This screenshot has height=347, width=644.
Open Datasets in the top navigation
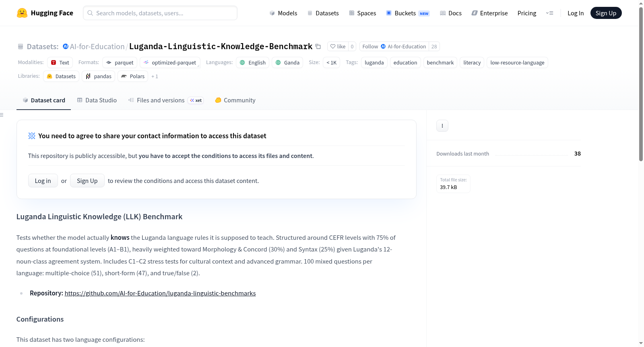(323, 13)
